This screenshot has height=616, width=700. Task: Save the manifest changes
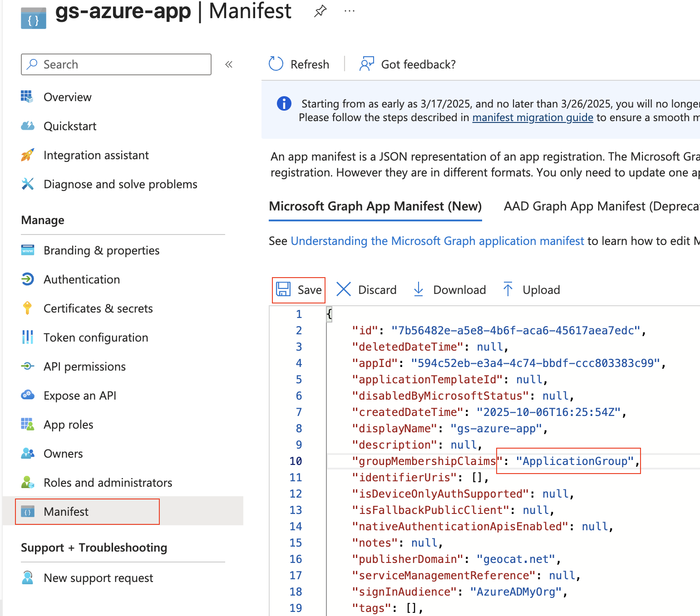pos(299,289)
